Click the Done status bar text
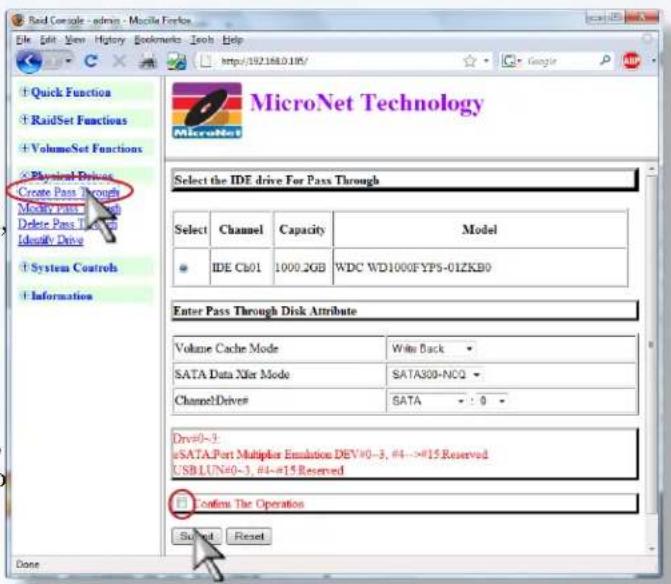This screenshot has height=584, width=671. click(27, 564)
